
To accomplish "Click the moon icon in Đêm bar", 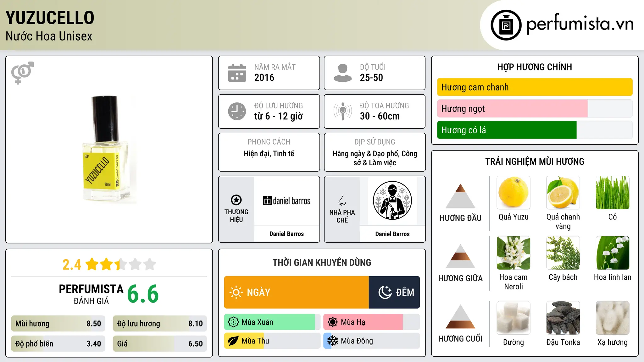I will coord(385,292).
